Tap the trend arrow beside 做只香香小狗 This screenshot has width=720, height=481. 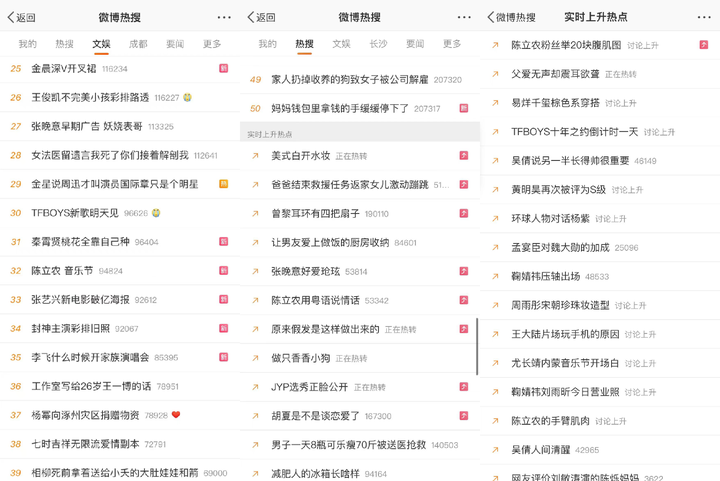click(x=255, y=358)
